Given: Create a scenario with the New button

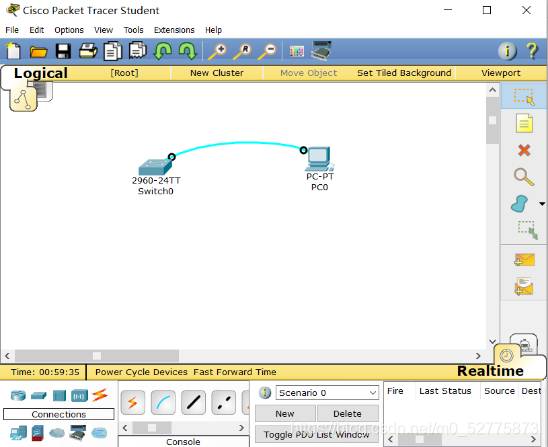Looking at the screenshot, I should click(x=285, y=414).
